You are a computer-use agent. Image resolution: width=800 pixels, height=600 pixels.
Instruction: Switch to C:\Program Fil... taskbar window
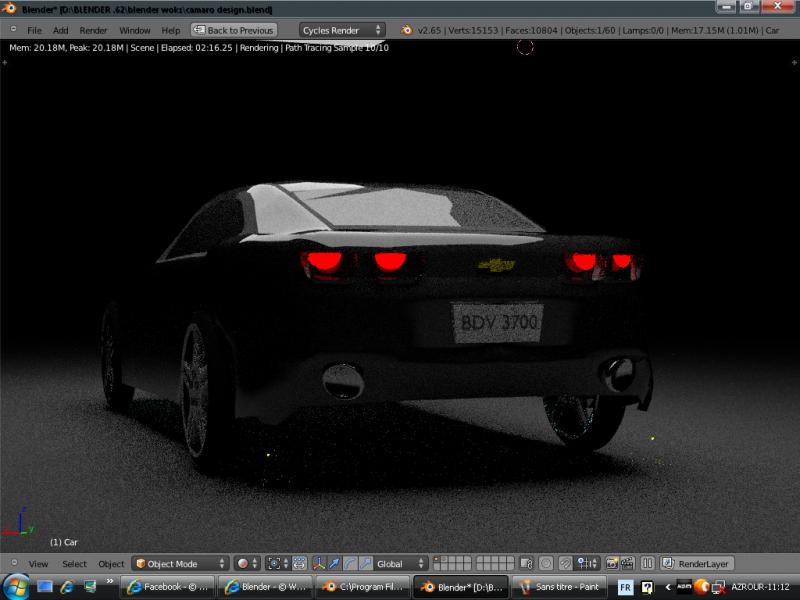363,587
